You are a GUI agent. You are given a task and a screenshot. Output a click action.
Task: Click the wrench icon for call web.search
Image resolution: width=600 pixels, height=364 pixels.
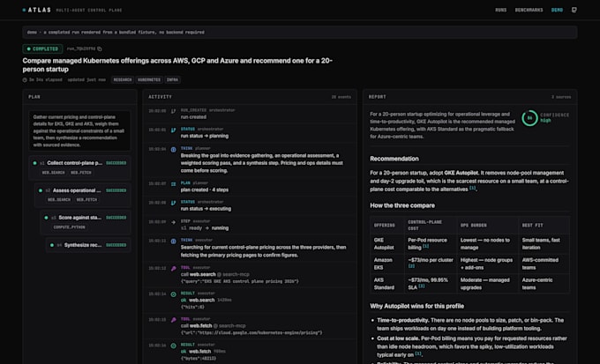(173, 269)
